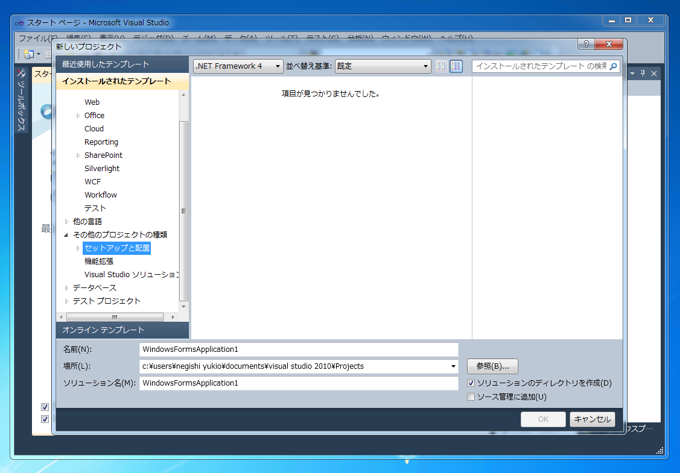Toggle the lower checkbox on the Start Page

click(45, 419)
